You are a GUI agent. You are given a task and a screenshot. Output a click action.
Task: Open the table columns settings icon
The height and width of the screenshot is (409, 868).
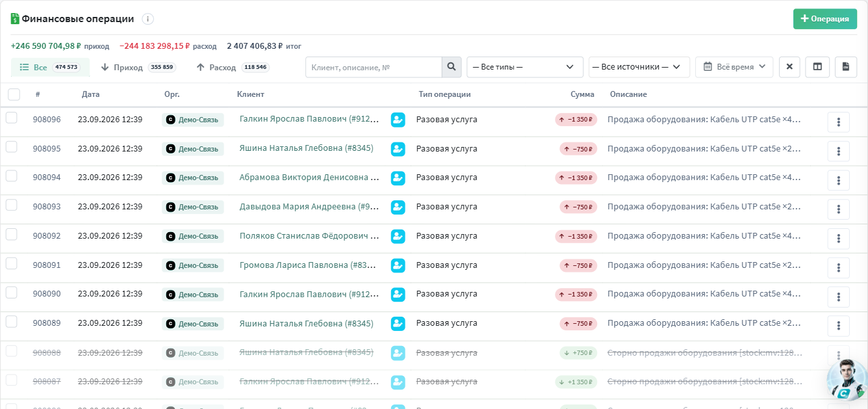(817, 67)
